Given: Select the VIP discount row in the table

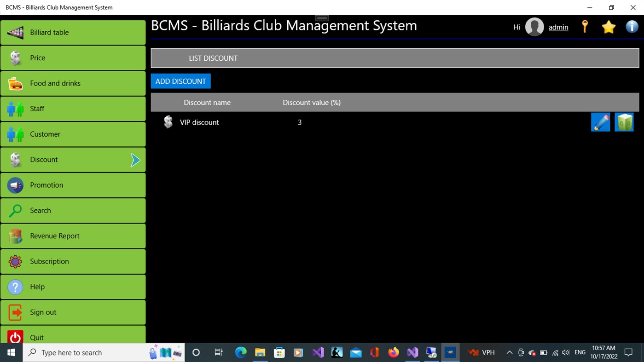Looking at the screenshot, I should pyautogui.click(x=199, y=122).
